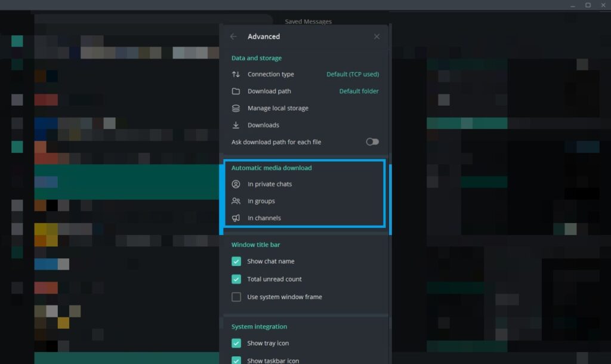Uncheck the Show chat name checkbox
This screenshot has width=611, height=364.
236,261
